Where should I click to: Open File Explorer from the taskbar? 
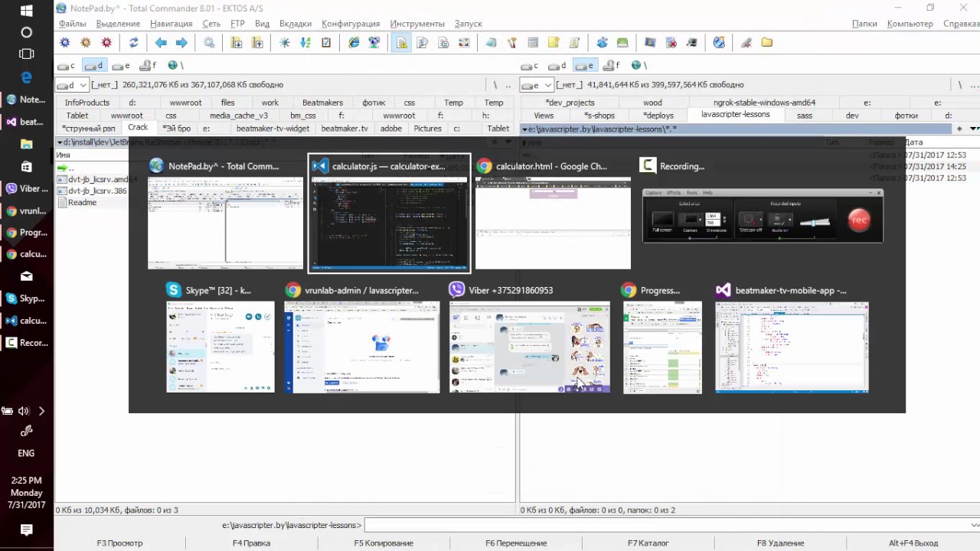click(26, 144)
